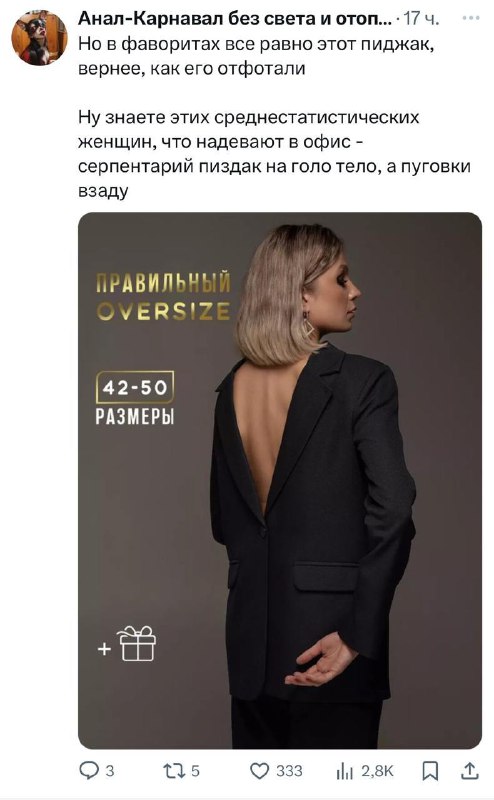Like the tweet with the heart icon
494x800 pixels.
(x=259, y=770)
